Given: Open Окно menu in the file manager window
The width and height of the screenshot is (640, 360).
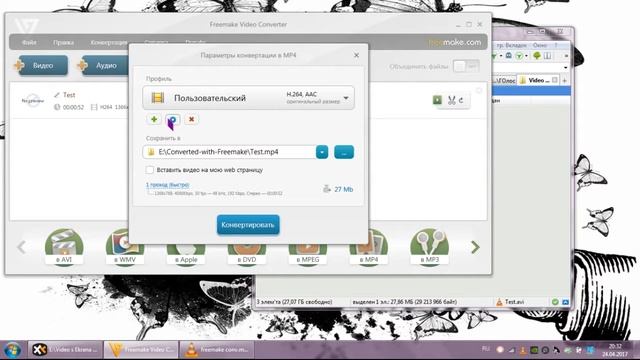Looking at the screenshot, I should [x=540, y=45].
